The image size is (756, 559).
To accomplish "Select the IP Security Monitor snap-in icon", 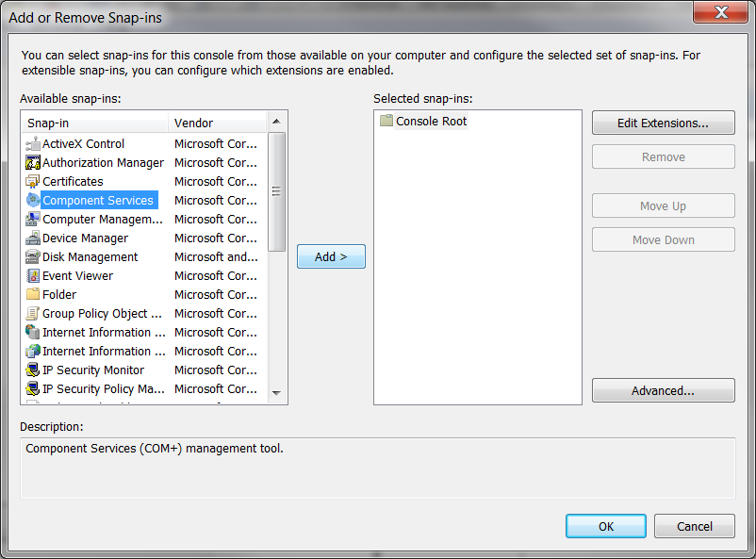I will 33,370.
